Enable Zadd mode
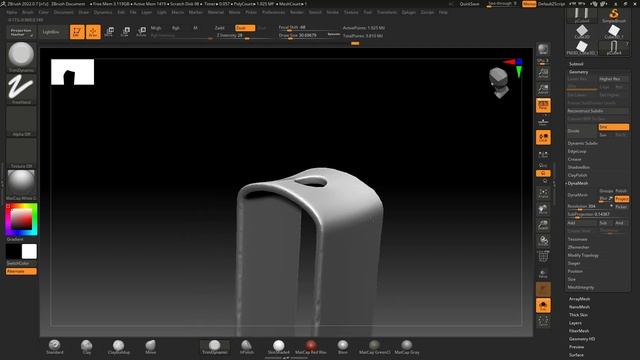 (x=220, y=28)
